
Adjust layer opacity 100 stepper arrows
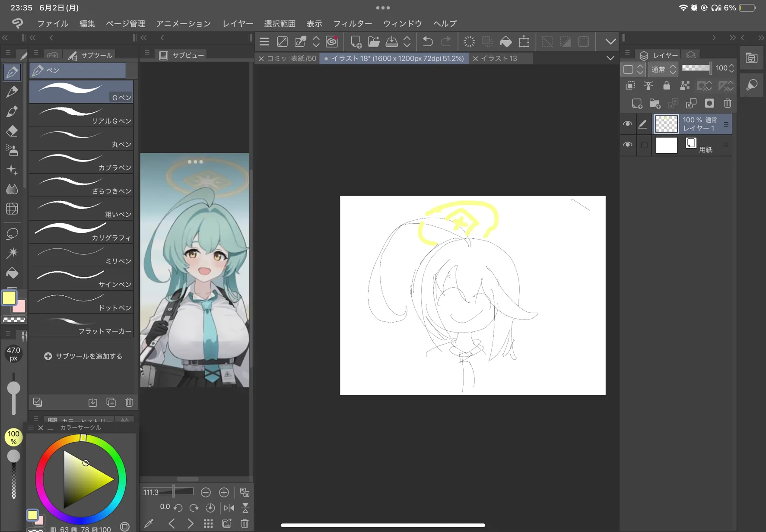click(731, 68)
